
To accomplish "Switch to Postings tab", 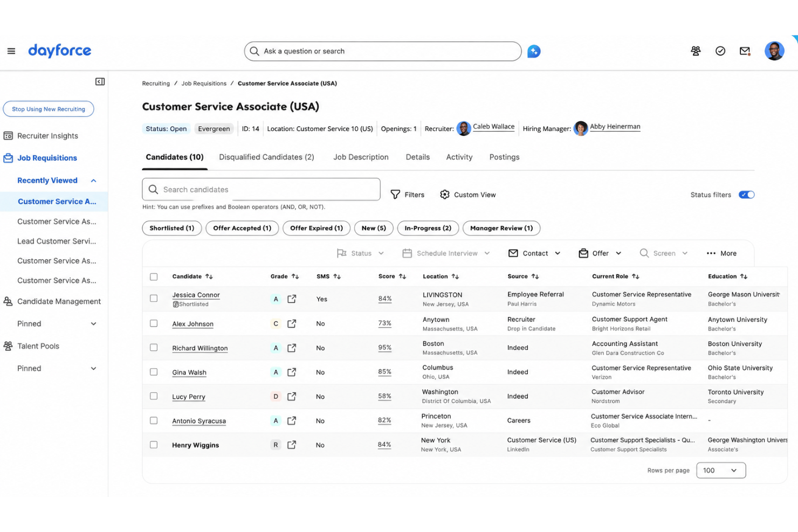I will [x=505, y=157].
